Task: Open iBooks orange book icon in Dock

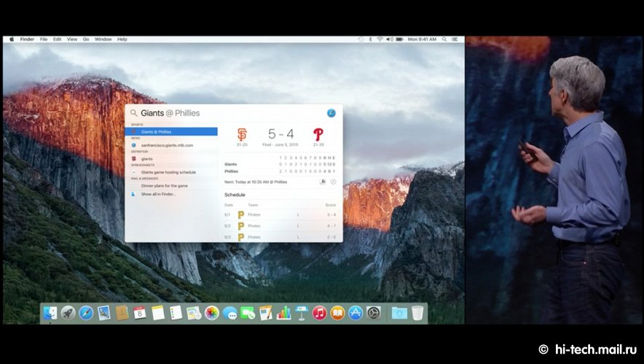Action: click(337, 313)
